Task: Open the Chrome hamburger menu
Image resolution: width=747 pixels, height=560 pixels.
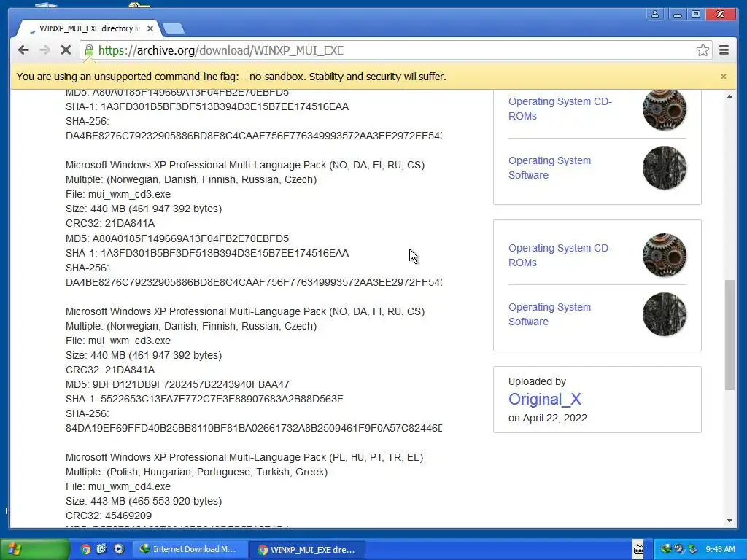Action: point(724,50)
